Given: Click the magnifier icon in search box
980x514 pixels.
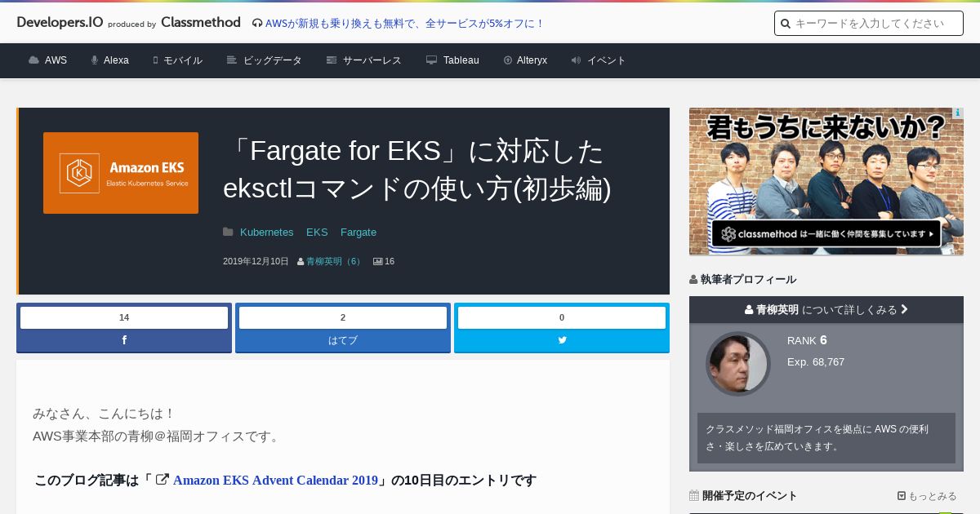Looking at the screenshot, I should (x=786, y=24).
